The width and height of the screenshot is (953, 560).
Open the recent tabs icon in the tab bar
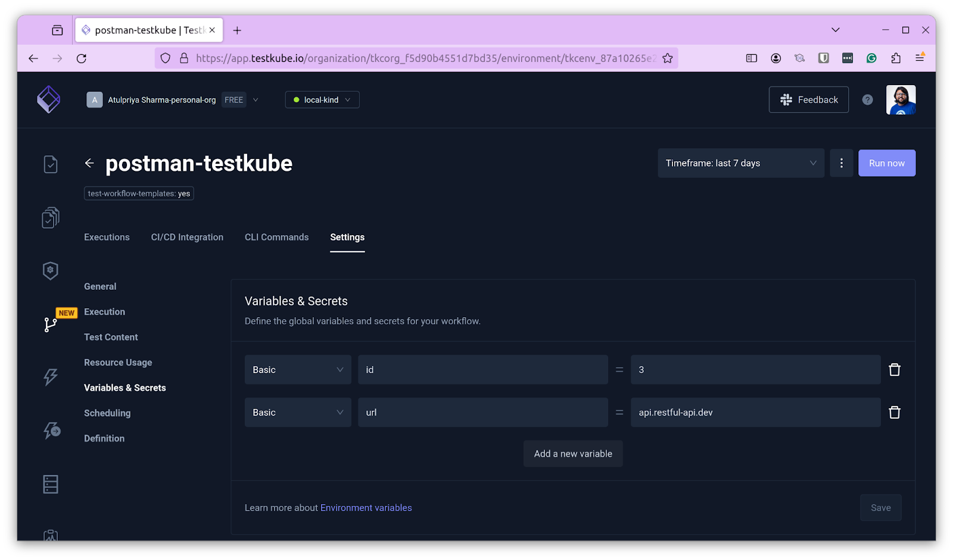click(x=57, y=30)
